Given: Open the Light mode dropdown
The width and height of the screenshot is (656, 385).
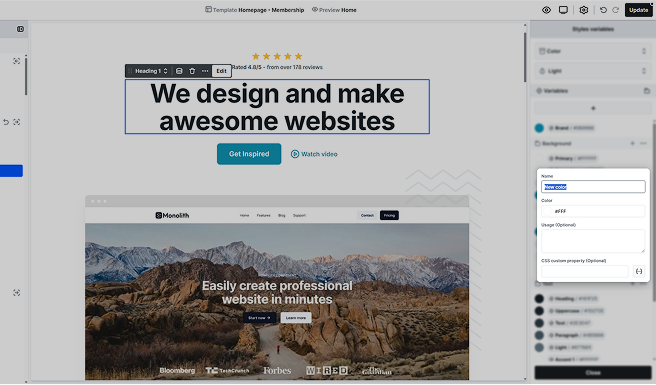Looking at the screenshot, I should click(593, 71).
